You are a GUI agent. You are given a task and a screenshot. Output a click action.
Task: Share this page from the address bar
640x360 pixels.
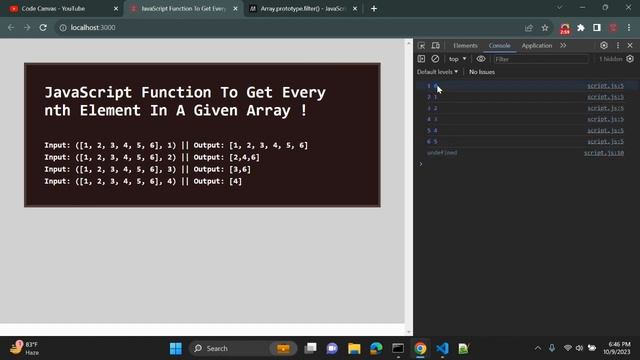(529, 28)
